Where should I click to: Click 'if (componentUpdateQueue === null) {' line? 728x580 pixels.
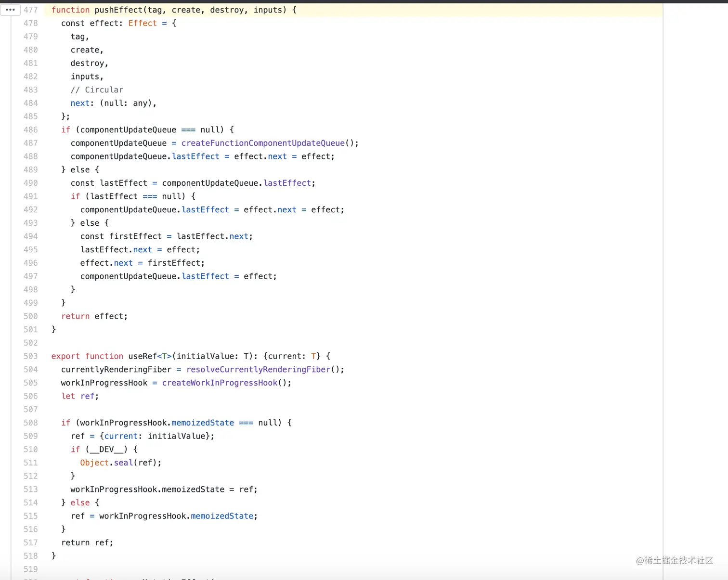click(x=147, y=130)
